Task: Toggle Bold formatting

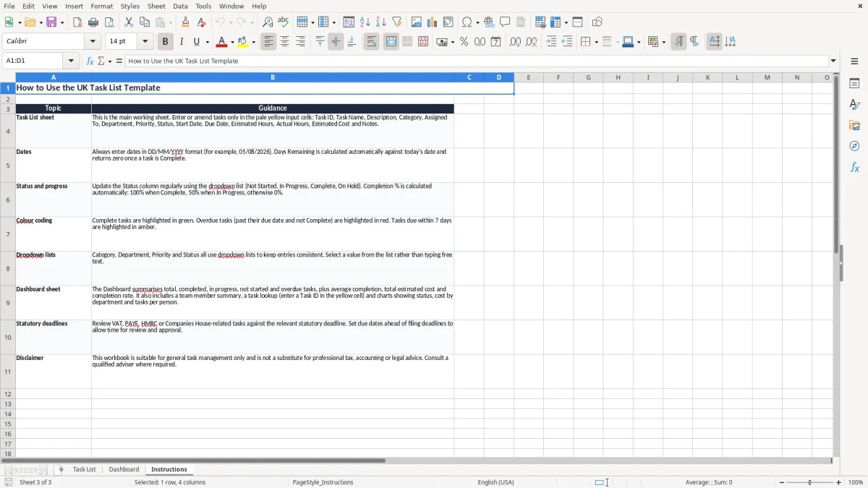Action: pyautogui.click(x=165, y=42)
